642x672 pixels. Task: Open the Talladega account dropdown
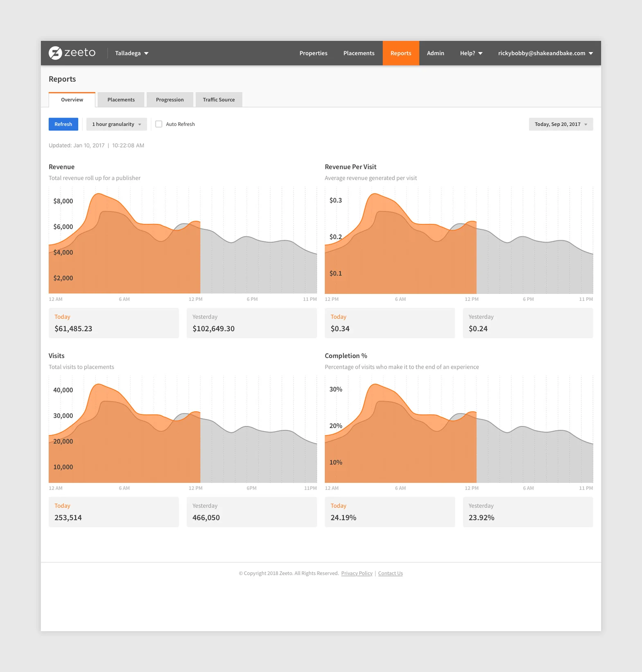[132, 53]
